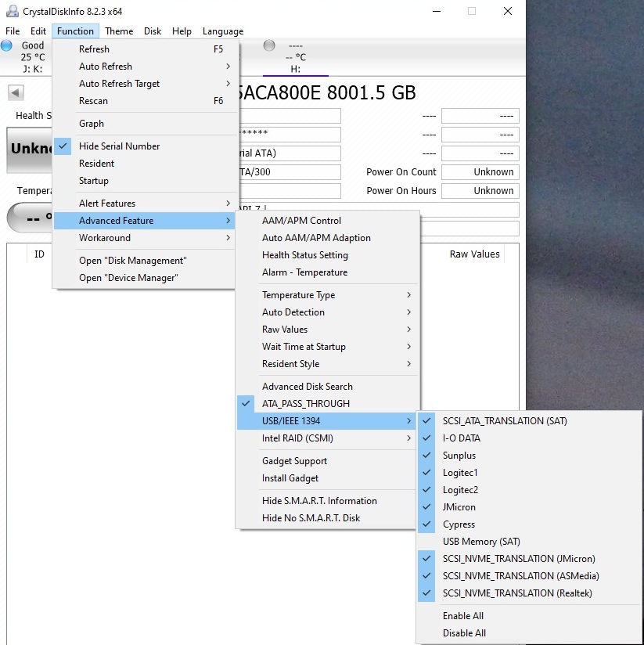
Task: Uncheck I-O DATA USB option
Action: point(529,438)
